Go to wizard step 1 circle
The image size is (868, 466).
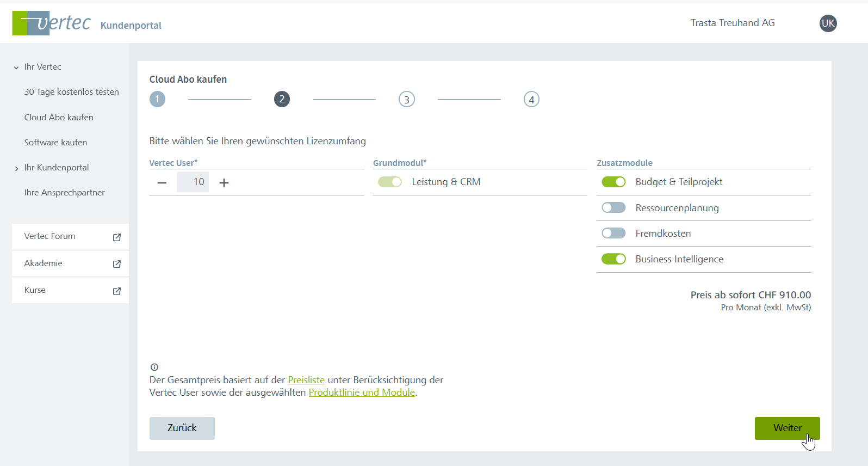click(157, 99)
